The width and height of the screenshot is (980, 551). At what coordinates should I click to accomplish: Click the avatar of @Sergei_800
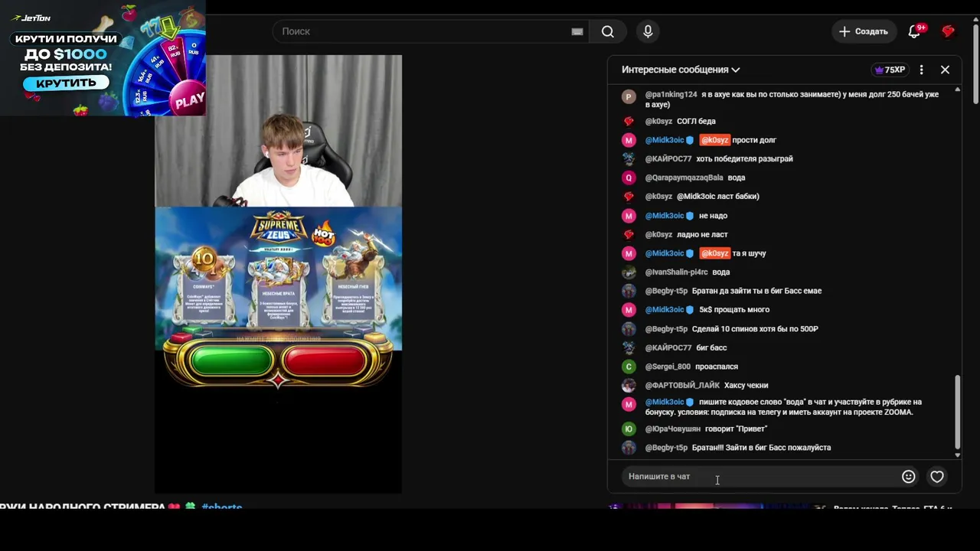629,367
